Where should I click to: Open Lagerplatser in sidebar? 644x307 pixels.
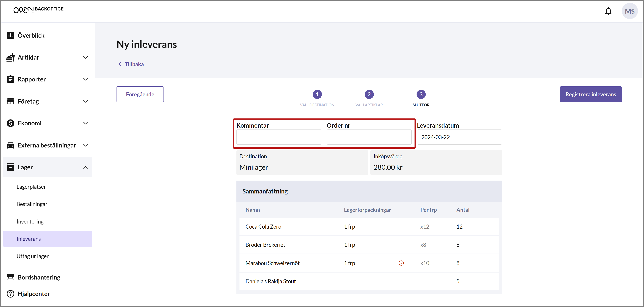click(31, 187)
